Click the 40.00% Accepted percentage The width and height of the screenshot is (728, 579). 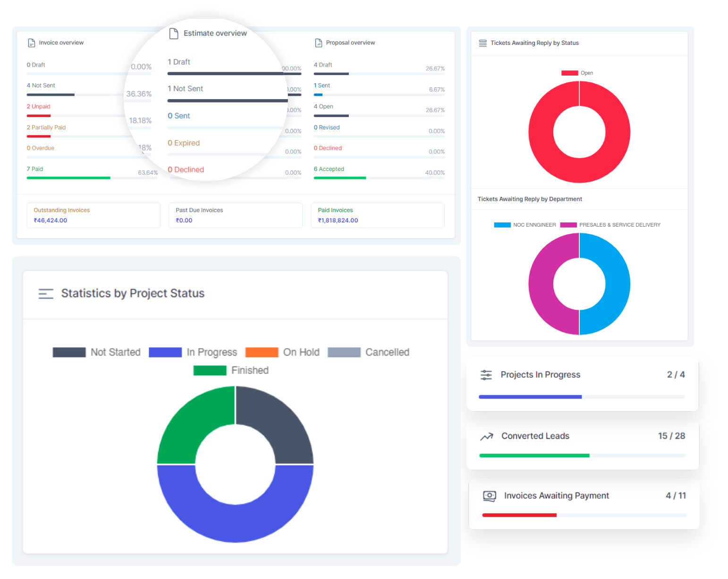pyautogui.click(x=435, y=173)
